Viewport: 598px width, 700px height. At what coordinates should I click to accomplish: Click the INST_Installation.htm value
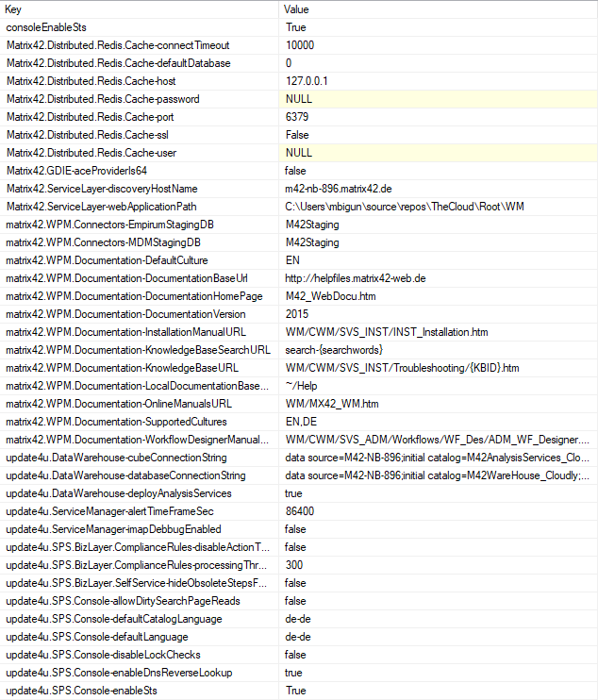pos(439,332)
